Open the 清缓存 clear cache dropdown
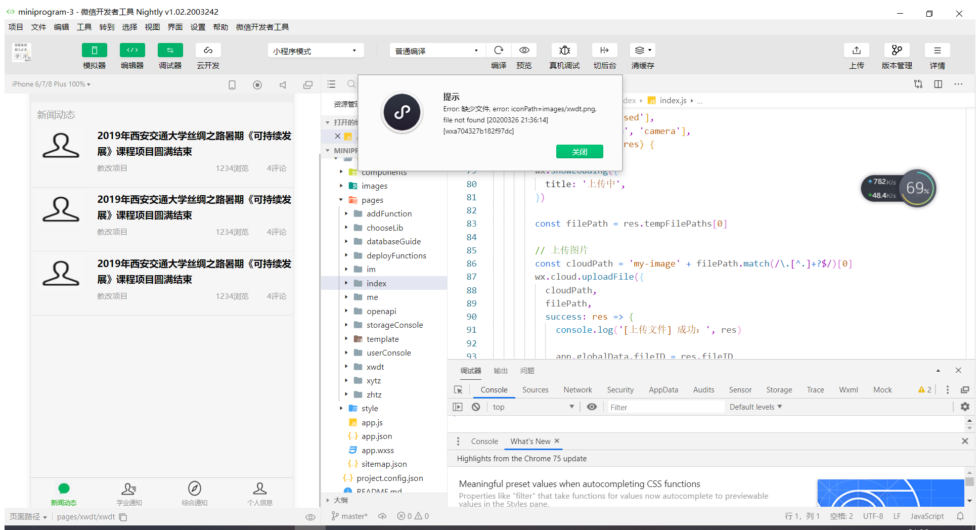Image resolution: width=980 pixels, height=530 pixels. tap(643, 50)
